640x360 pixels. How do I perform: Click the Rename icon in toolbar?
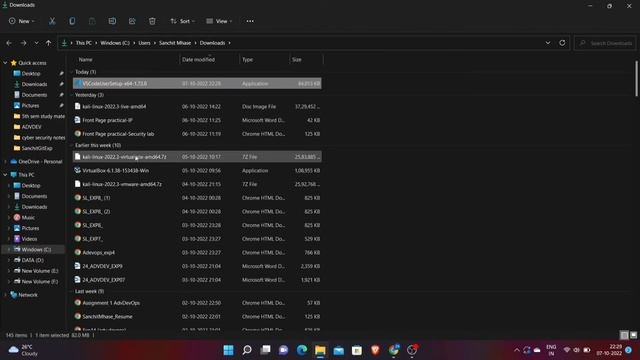pyautogui.click(x=112, y=21)
